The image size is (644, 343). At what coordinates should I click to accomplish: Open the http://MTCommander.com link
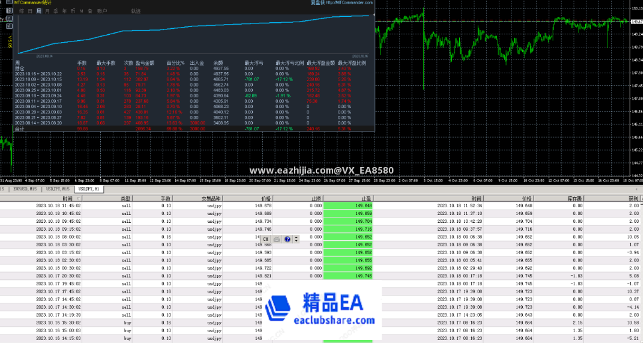pos(349,2)
